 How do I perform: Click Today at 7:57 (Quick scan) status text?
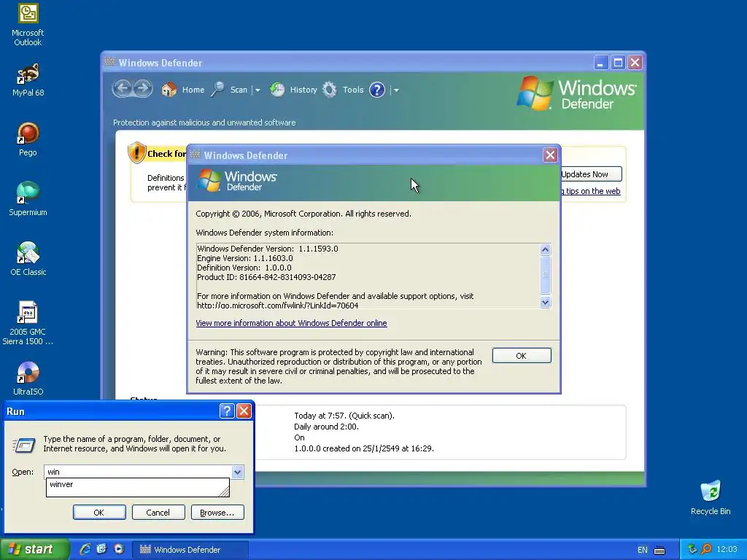pos(344,416)
